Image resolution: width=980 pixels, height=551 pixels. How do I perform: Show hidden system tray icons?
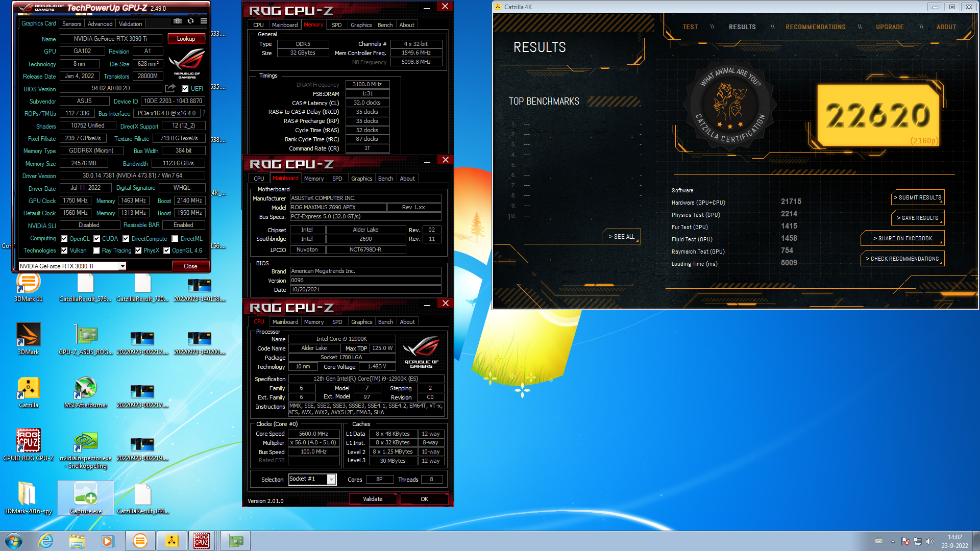pyautogui.click(x=893, y=541)
